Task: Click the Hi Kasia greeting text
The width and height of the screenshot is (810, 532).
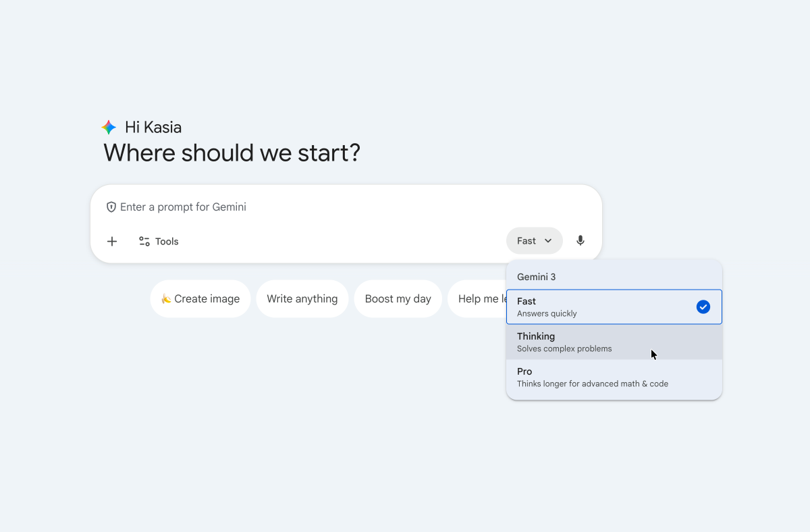Action: coord(153,127)
